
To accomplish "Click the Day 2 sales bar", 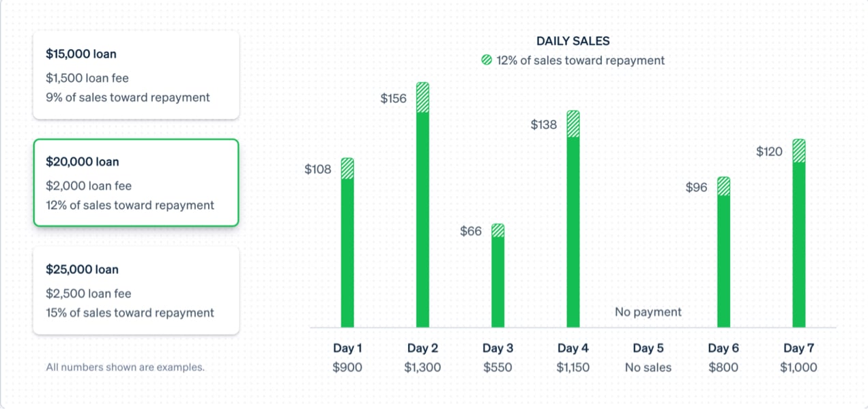I will [422, 218].
